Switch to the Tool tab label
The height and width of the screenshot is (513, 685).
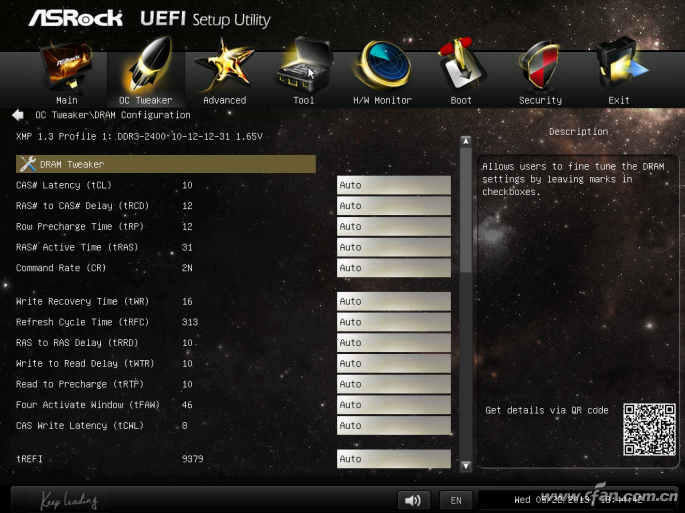[304, 101]
